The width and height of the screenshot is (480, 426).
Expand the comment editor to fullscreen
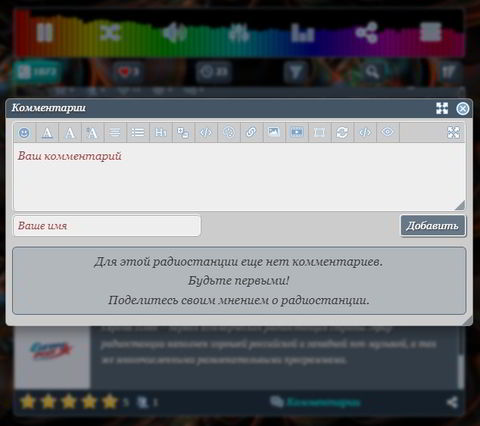coord(453,133)
